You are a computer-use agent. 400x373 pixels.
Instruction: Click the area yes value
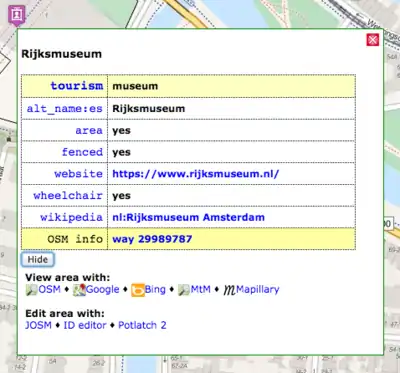coord(121,131)
